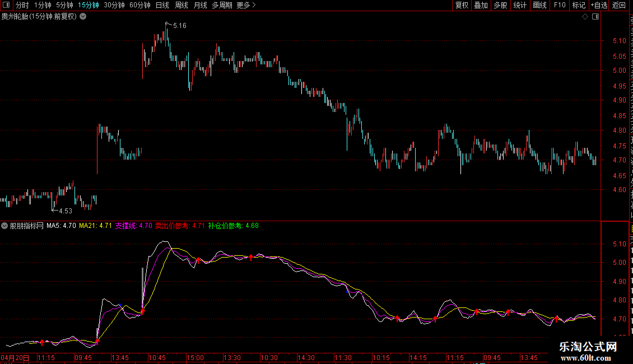Select the 30分钟 period
Screen dimensions: 633x364
[114, 5]
